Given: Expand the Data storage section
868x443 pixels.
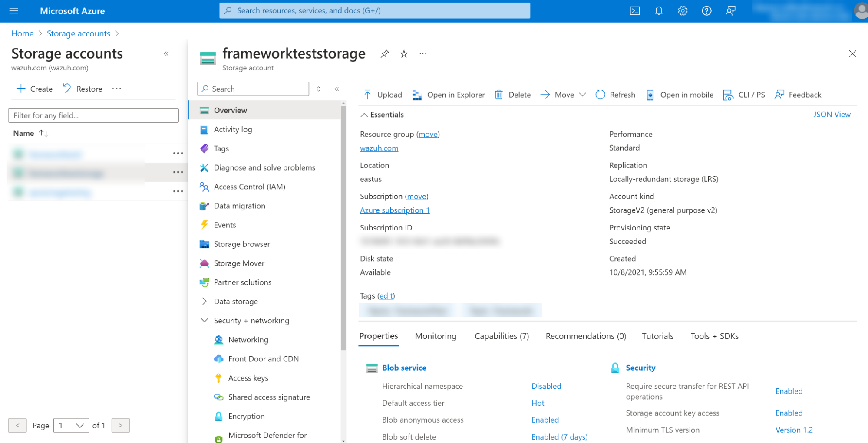Looking at the screenshot, I should point(204,301).
